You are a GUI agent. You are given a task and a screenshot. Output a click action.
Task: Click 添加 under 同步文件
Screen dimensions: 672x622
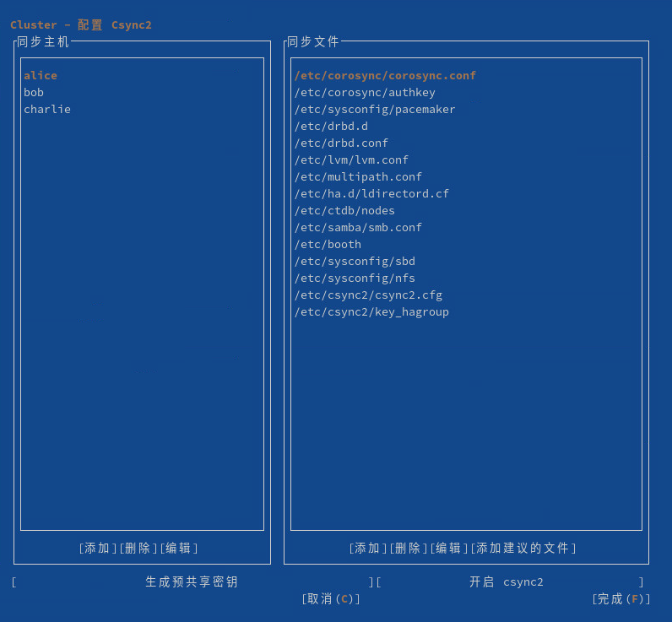(368, 548)
